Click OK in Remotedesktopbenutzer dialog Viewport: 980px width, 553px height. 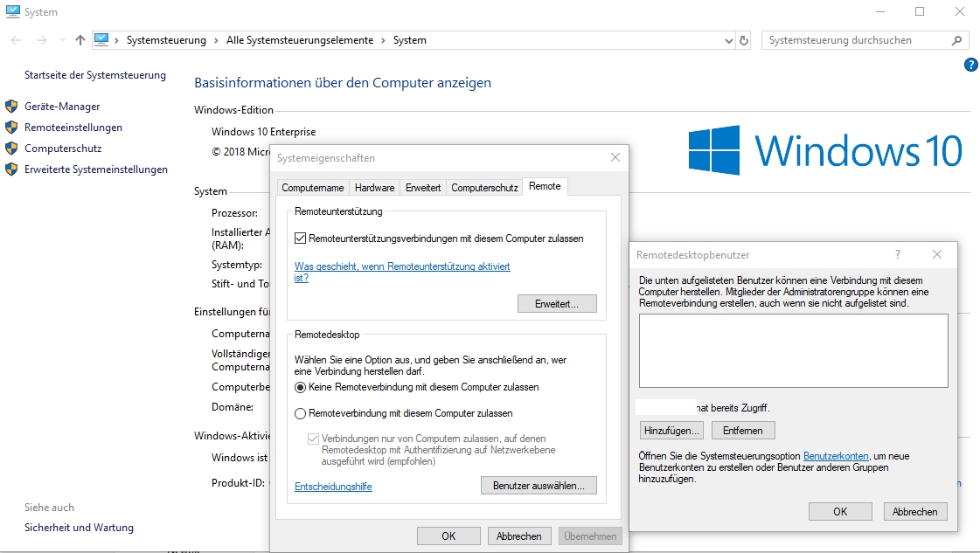[x=840, y=511]
